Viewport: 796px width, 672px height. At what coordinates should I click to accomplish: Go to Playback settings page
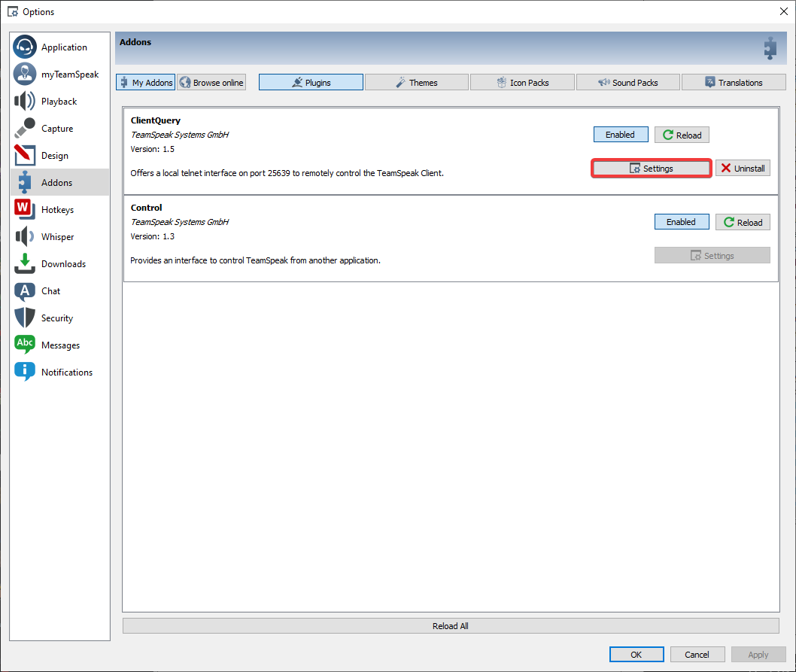60,101
